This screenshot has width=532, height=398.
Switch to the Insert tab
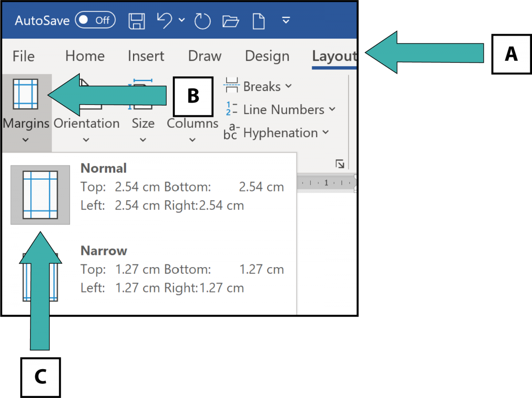(x=146, y=56)
